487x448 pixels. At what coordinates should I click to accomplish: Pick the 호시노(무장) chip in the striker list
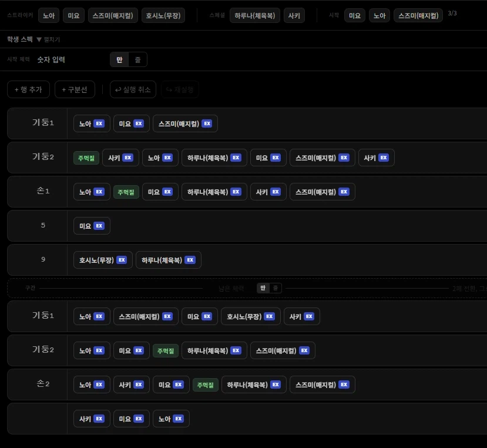(163, 15)
